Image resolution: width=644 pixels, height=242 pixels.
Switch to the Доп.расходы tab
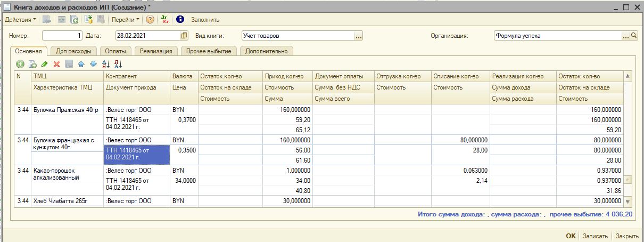click(73, 51)
